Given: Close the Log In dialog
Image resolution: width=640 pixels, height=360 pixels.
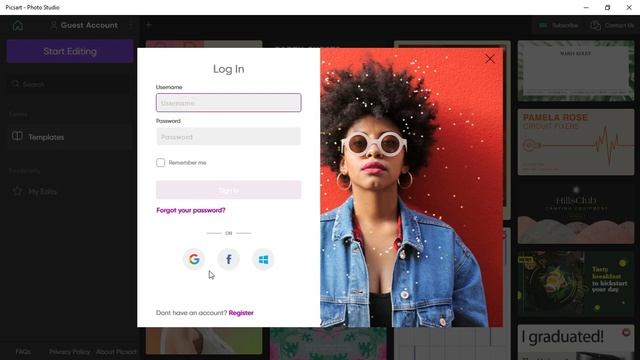Looking at the screenshot, I should (490, 59).
